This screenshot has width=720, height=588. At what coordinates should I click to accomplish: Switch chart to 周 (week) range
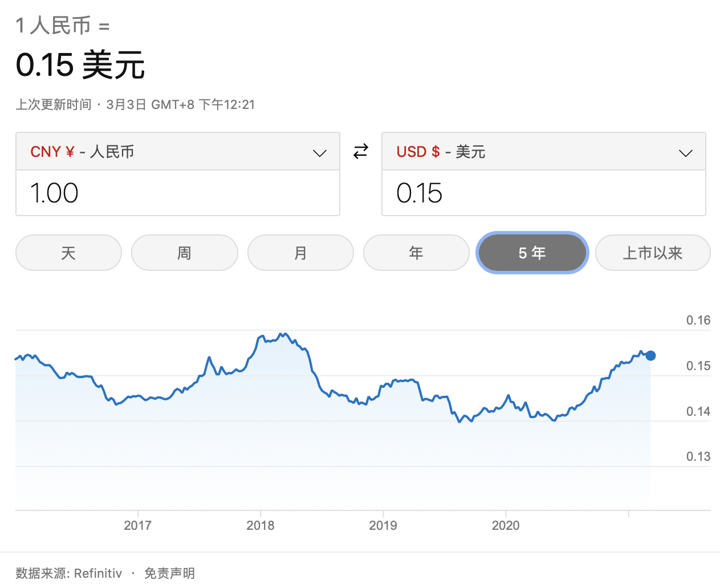184,253
